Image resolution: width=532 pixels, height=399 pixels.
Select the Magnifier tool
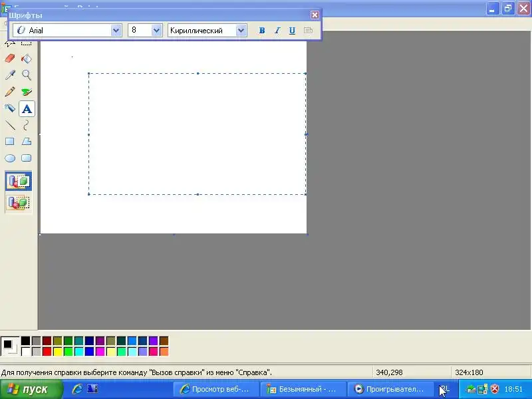(x=27, y=75)
